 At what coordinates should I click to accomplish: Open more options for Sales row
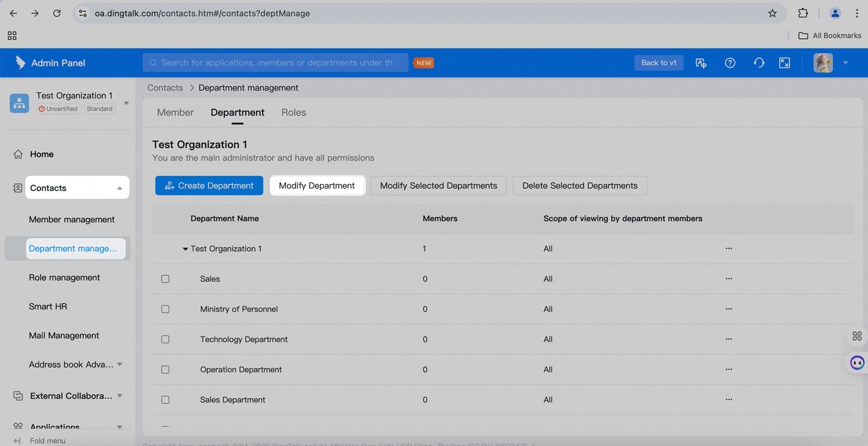click(x=729, y=279)
